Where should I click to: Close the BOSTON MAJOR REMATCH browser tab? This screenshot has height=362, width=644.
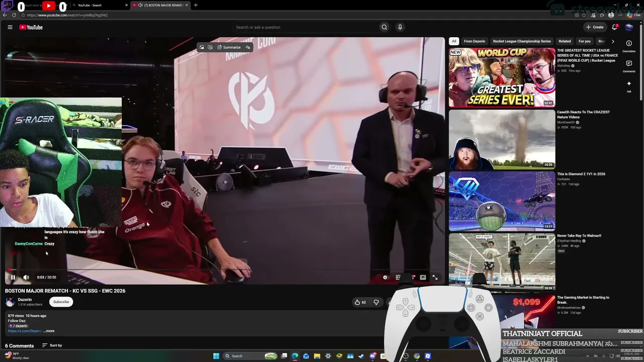[187, 5]
